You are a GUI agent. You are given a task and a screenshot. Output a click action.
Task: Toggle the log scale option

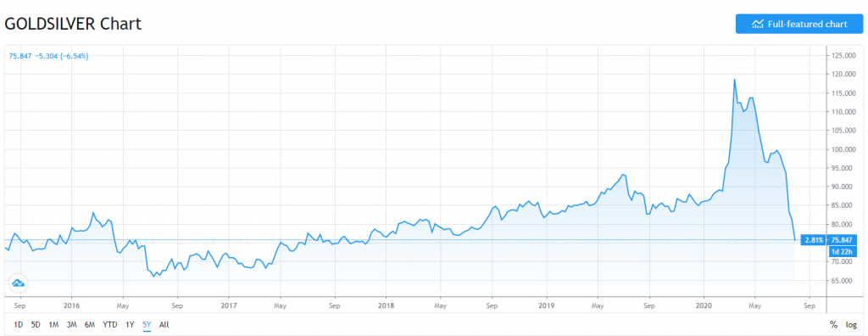[x=852, y=325]
